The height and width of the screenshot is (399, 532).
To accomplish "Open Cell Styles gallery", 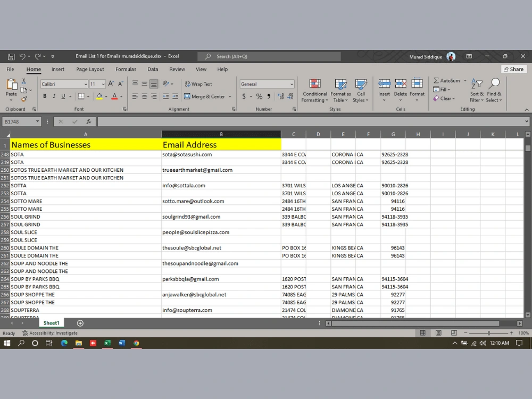I will (x=361, y=90).
